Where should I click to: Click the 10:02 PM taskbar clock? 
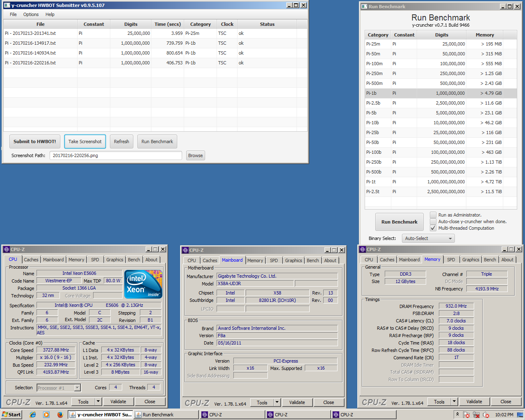(504, 415)
